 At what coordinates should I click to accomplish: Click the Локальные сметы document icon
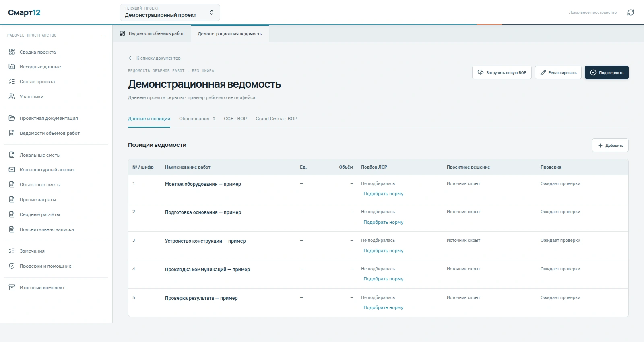[12, 155]
